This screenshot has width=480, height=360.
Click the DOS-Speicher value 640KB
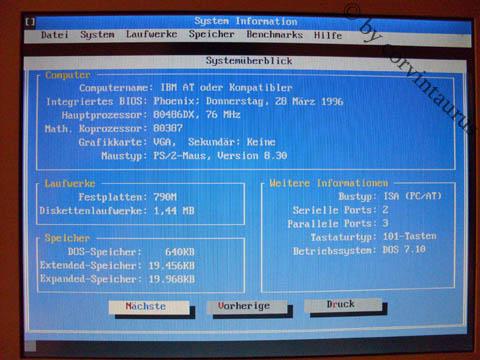[180, 252]
